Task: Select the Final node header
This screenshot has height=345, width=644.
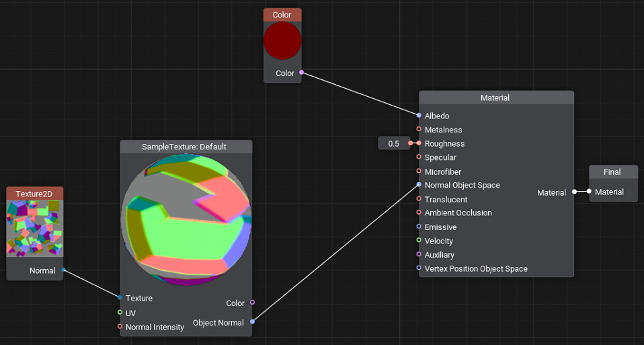Action: coord(612,171)
